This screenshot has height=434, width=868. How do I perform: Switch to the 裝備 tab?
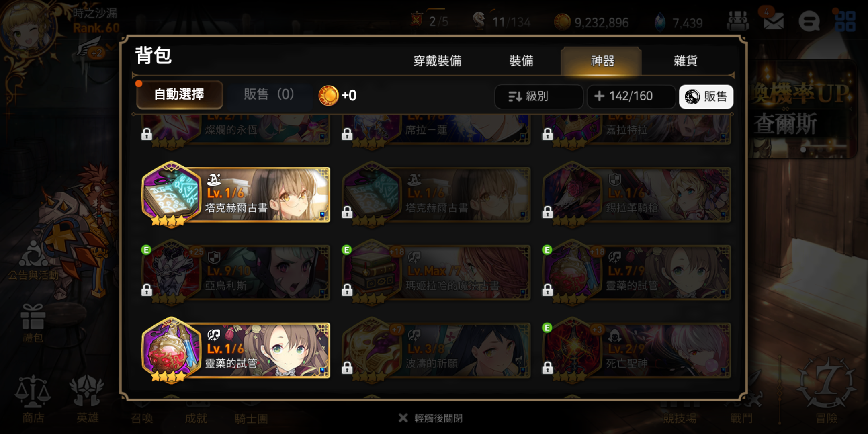521,61
